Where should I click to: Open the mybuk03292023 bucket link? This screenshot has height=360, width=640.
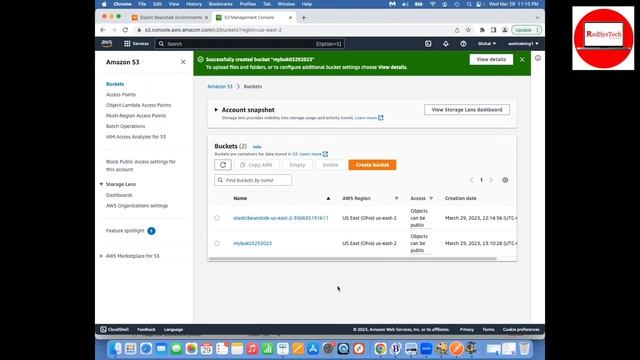click(252, 243)
